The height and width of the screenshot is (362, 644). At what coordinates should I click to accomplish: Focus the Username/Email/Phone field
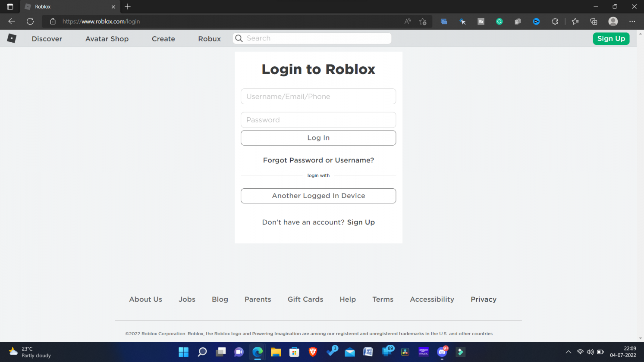pos(318,97)
